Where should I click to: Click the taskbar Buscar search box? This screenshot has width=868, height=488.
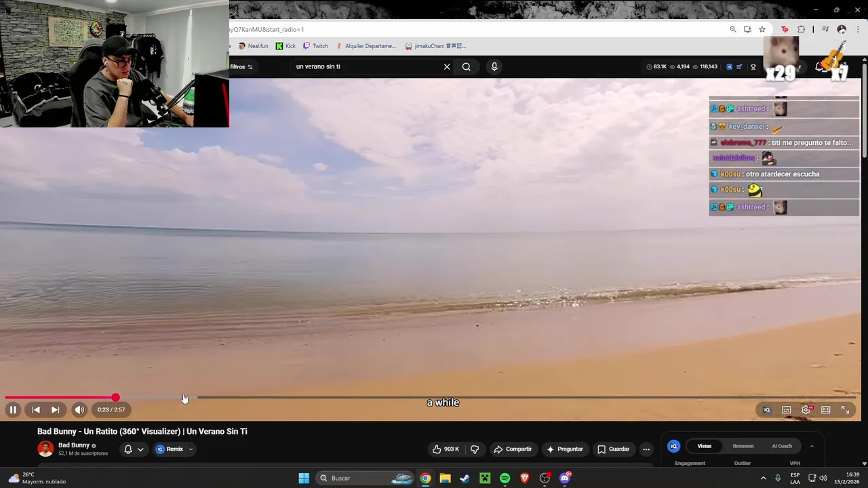point(365,478)
